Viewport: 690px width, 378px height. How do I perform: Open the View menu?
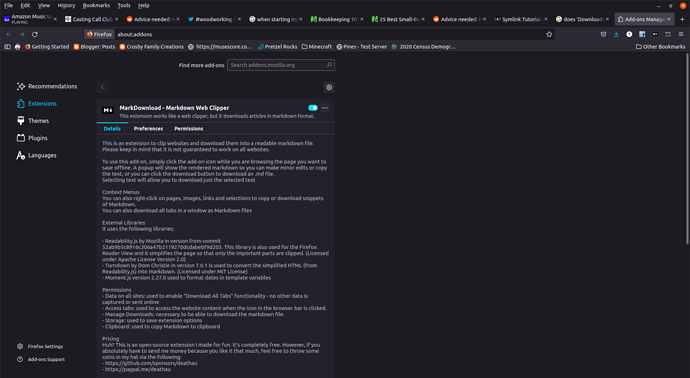click(44, 5)
